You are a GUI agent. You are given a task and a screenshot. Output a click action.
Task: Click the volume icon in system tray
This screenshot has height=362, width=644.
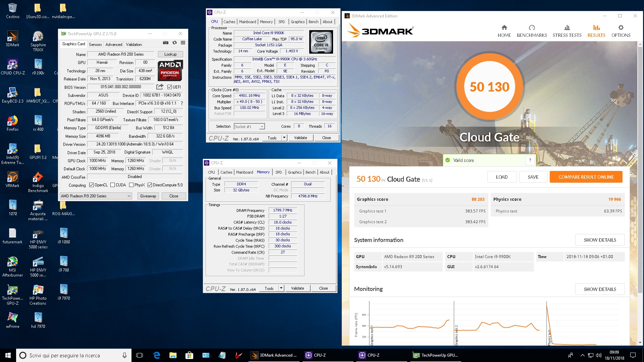click(x=599, y=355)
